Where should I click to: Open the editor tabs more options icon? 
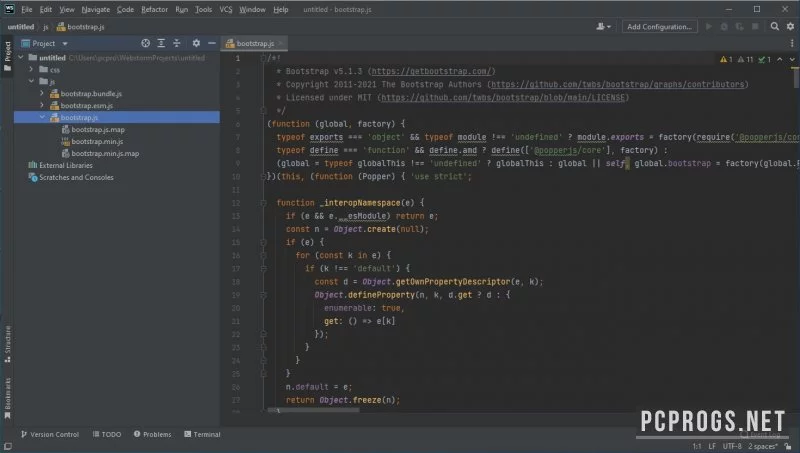coord(792,43)
